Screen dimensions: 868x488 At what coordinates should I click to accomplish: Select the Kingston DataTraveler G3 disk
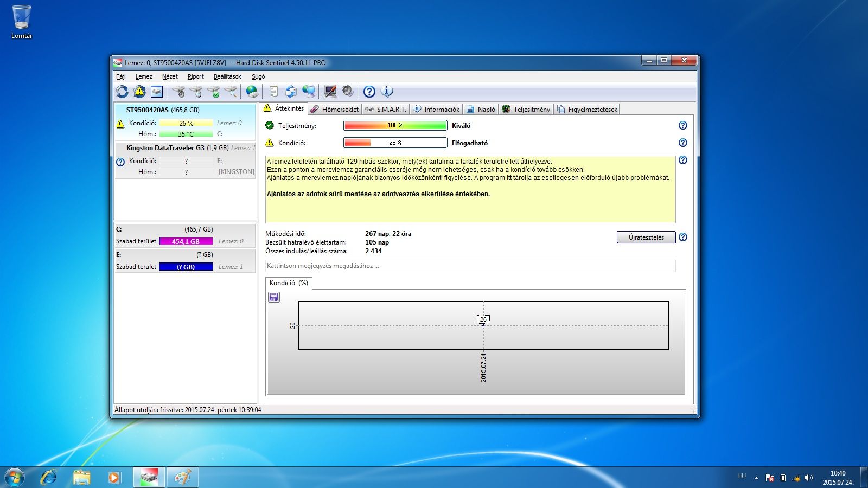(185, 160)
